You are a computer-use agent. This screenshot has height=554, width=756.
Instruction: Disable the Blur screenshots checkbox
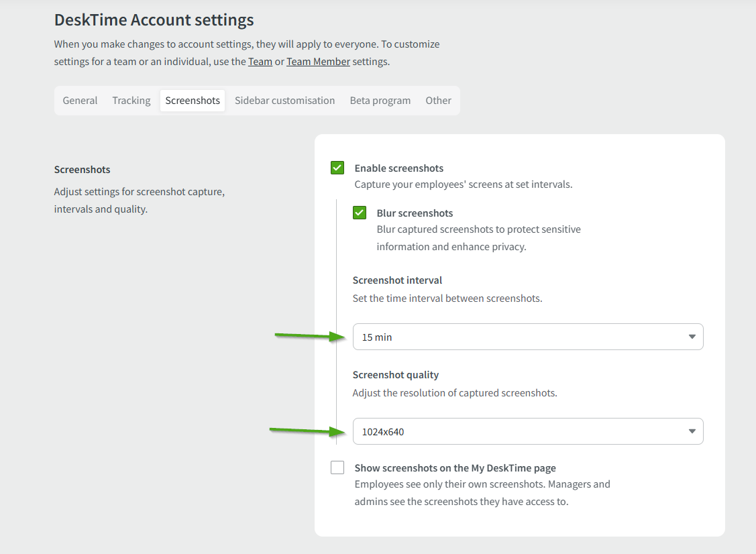click(x=360, y=213)
